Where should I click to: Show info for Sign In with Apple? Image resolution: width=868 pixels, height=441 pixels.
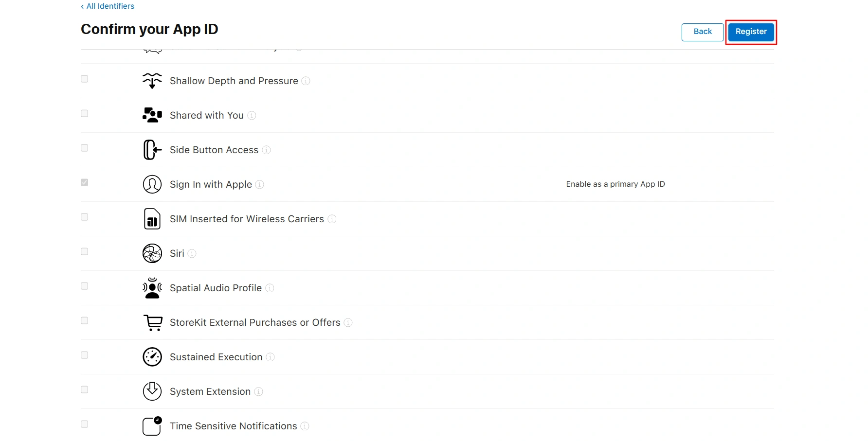(x=260, y=184)
